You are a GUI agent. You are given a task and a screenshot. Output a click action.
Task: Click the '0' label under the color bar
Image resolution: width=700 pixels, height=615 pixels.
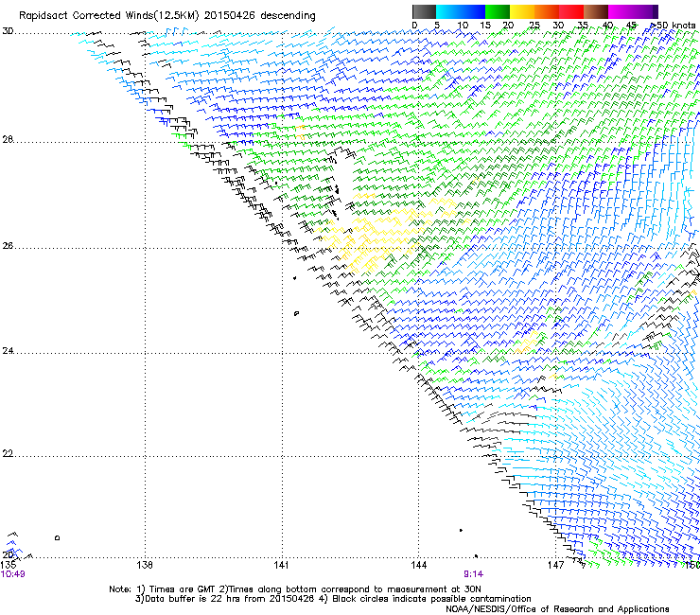pos(414,25)
